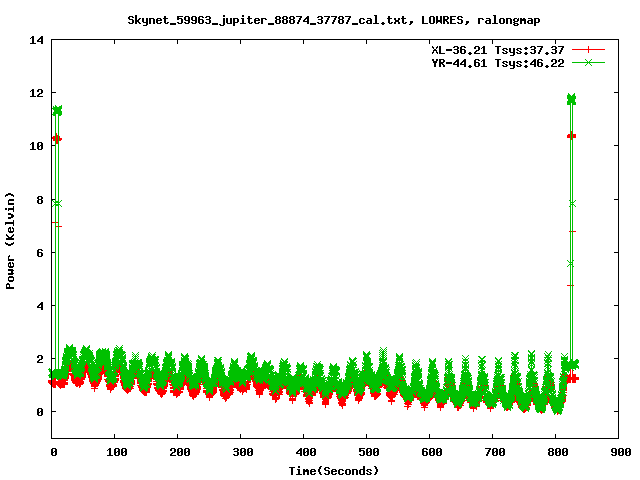The image size is (640, 480).
Task: Click the green line sample for YR legend
Action: (588, 62)
